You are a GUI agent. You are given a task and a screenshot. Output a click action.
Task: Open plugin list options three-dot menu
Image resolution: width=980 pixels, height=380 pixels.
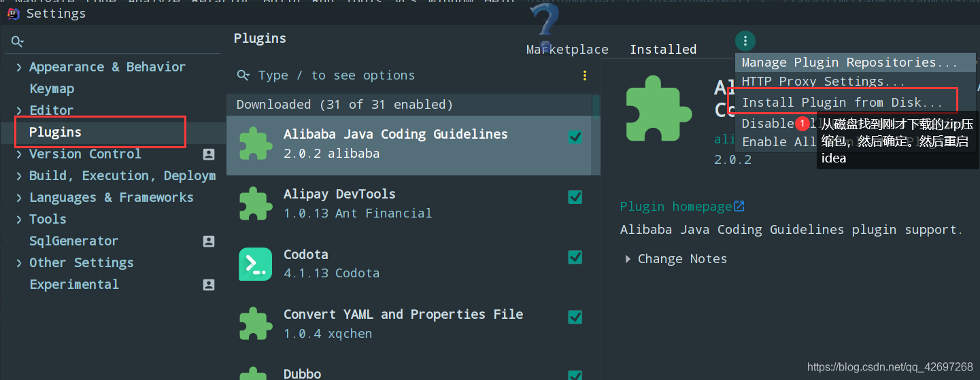pos(585,75)
